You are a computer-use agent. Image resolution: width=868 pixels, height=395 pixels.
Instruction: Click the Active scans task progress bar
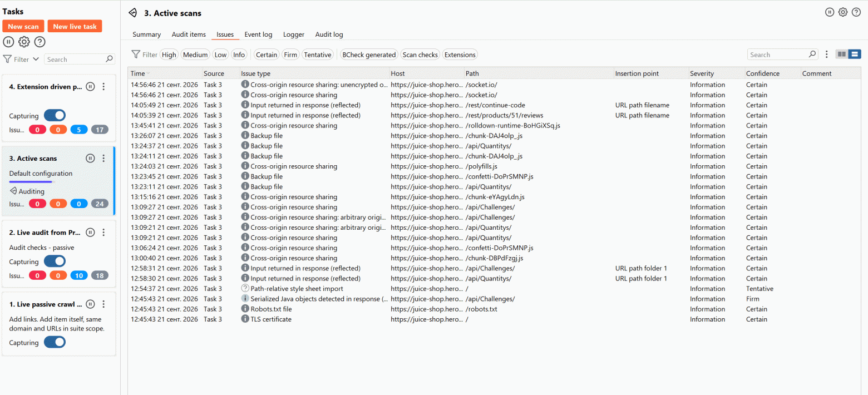click(x=31, y=182)
